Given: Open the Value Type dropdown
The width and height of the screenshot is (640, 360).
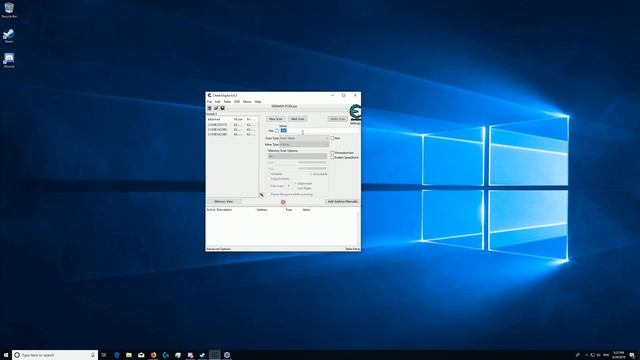Looking at the screenshot, I should 304,144.
